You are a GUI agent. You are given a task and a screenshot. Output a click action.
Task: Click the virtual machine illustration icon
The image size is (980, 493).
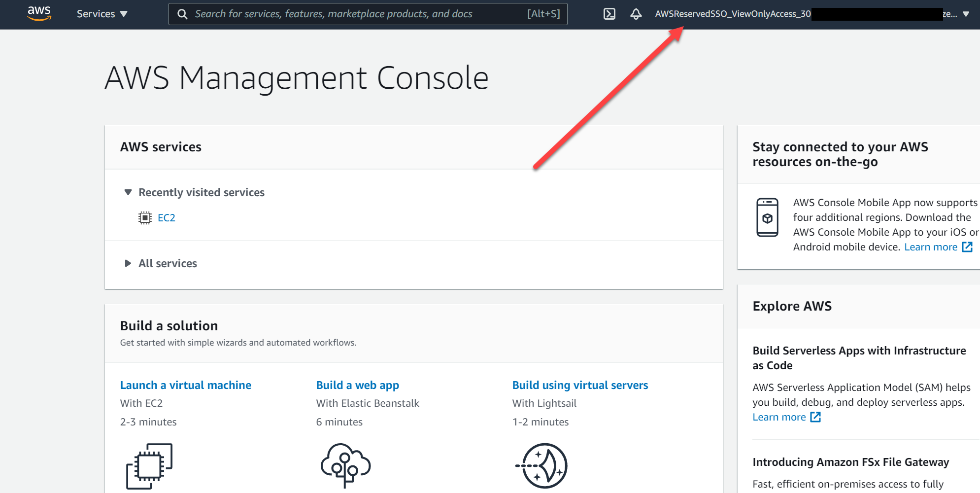pos(149,466)
